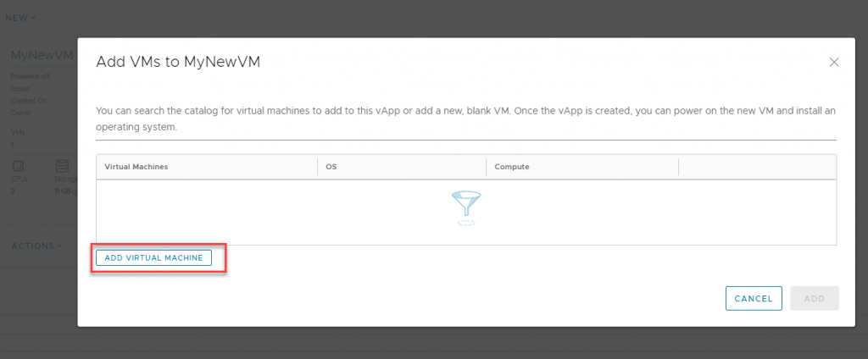Image resolution: width=868 pixels, height=359 pixels.
Task: Select the OS column header
Action: [331, 167]
